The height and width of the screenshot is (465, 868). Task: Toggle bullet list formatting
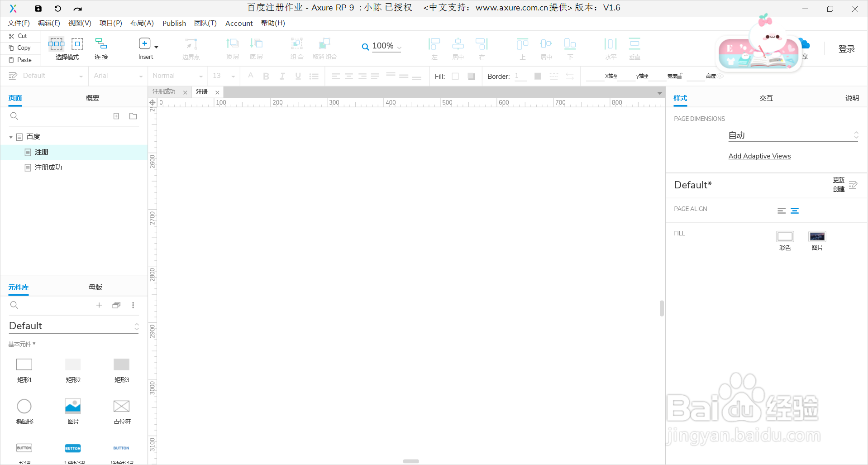(x=314, y=76)
